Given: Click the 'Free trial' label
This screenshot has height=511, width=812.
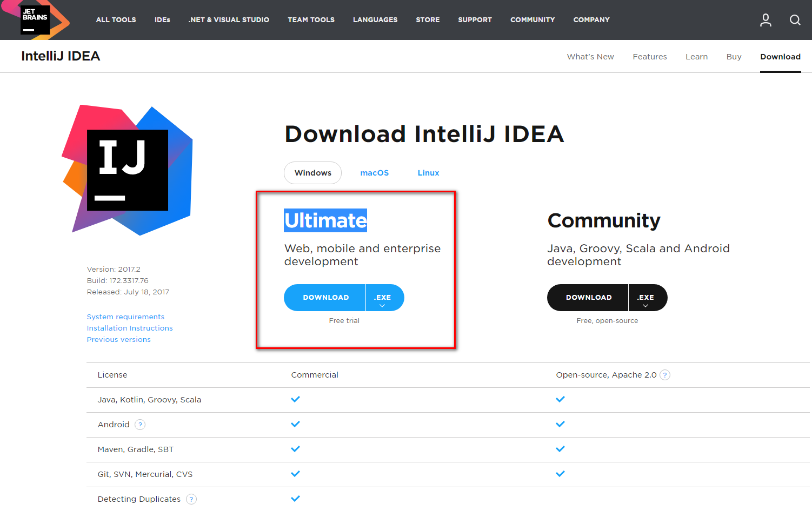Looking at the screenshot, I should tap(344, 321).
